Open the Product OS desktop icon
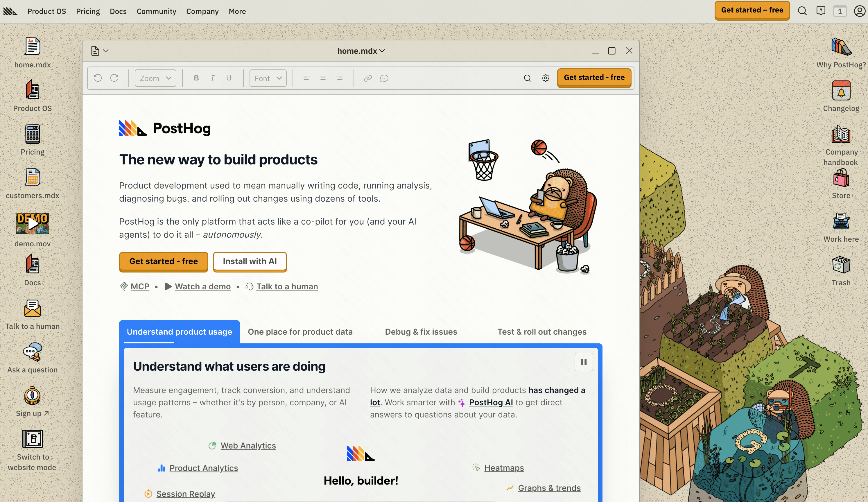Viewport: 868px width, 502px height. pos(32,90)
